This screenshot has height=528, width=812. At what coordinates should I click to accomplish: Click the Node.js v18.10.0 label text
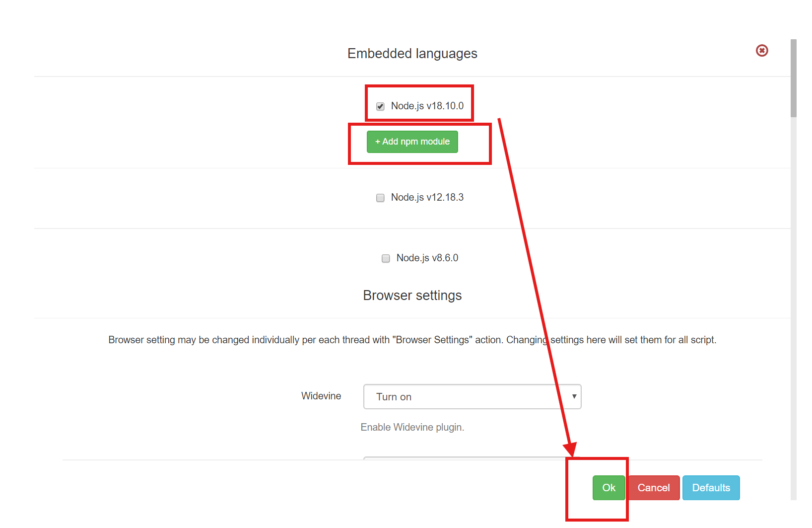click(x=427, y=106)
